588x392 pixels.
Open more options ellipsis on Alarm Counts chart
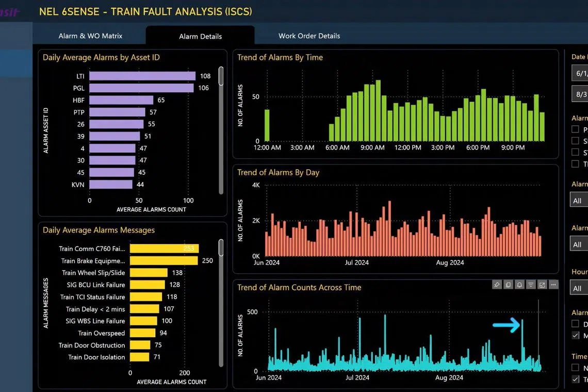coord(553,285)
